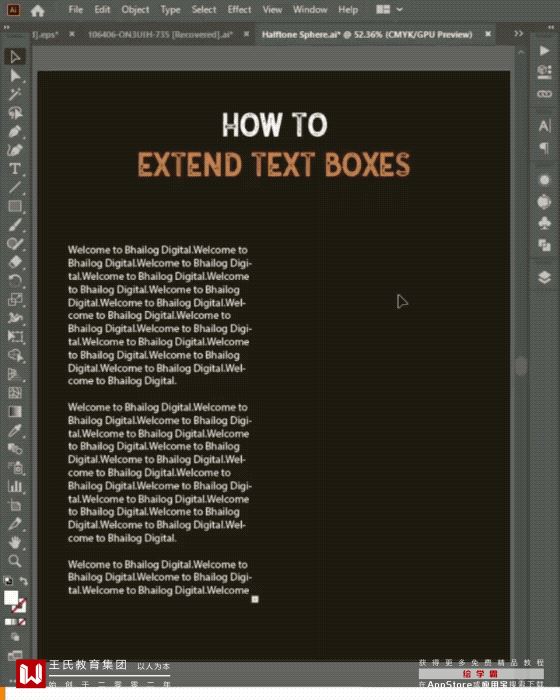Expand the left toolbar panel
Viewport: 560px width, 700px height.
click(7, 27)
